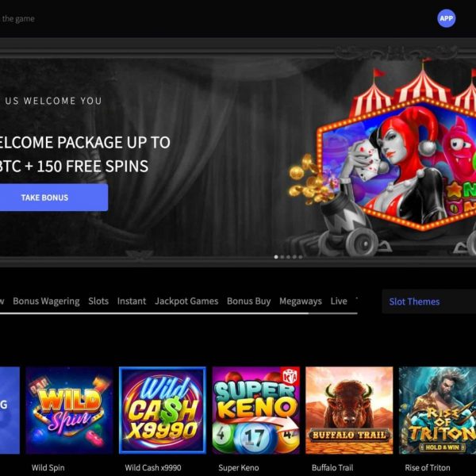The width and height of the screenshot is (476, 476).
Task: Open the Wild Spin game thumbnail
Action: [70, 410]
